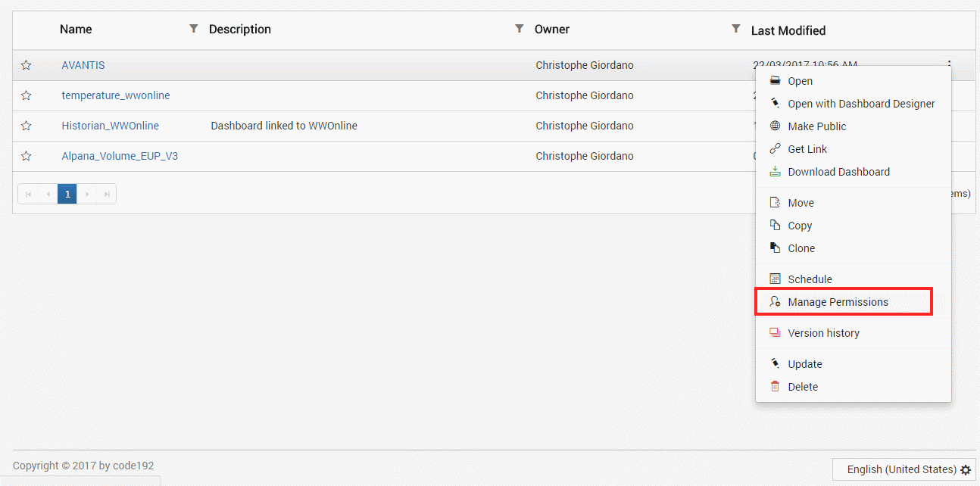Mark Historian_WWOnline as favorite with star

tap(26, 126)
